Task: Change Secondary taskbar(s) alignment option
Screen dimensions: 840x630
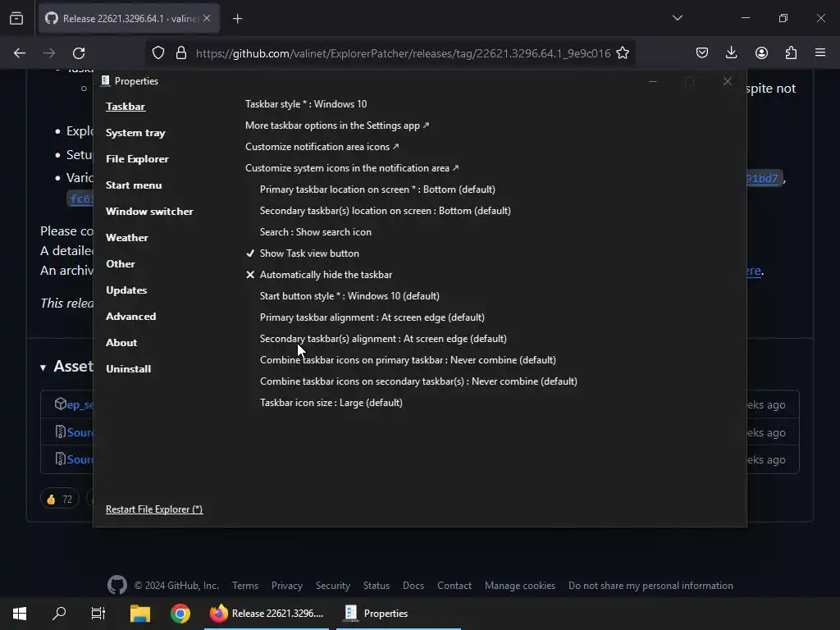Action: (383, 339)
